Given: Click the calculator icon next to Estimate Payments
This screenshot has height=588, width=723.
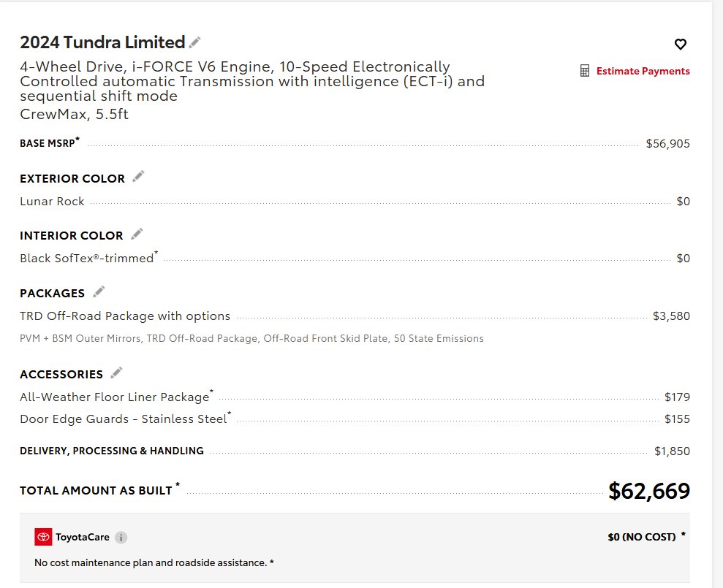Looking at the screenshot, I should tap(585, 71).
